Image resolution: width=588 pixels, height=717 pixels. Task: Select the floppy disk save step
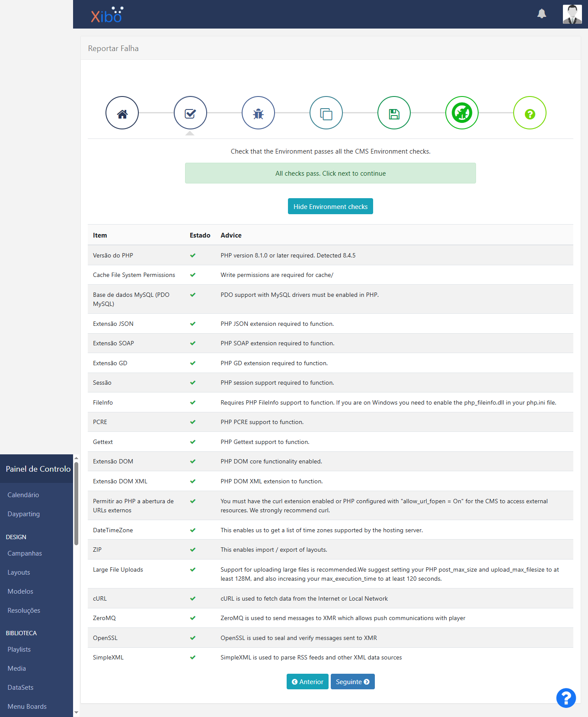click(394, 113)
